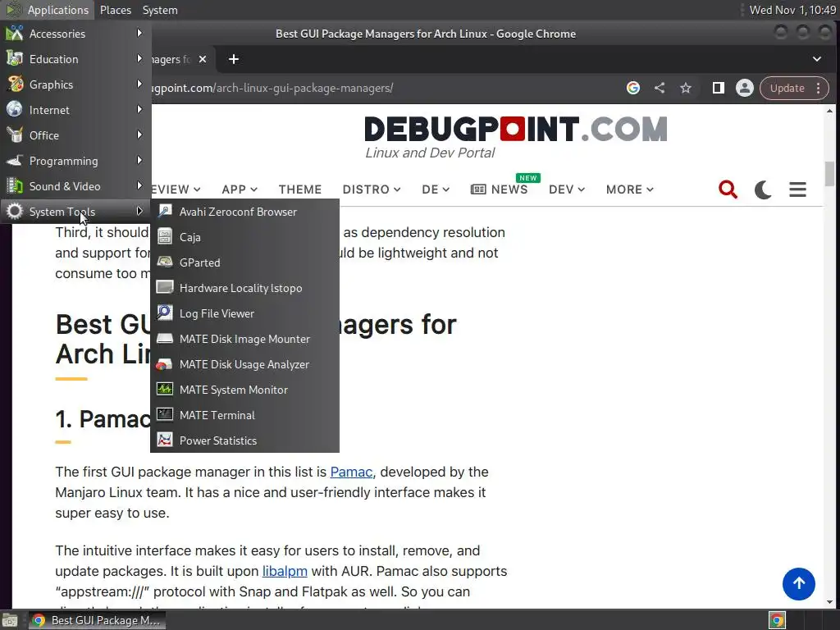Launch Hardware Locality lstopo
840x630 pixels.
[244, 288]
